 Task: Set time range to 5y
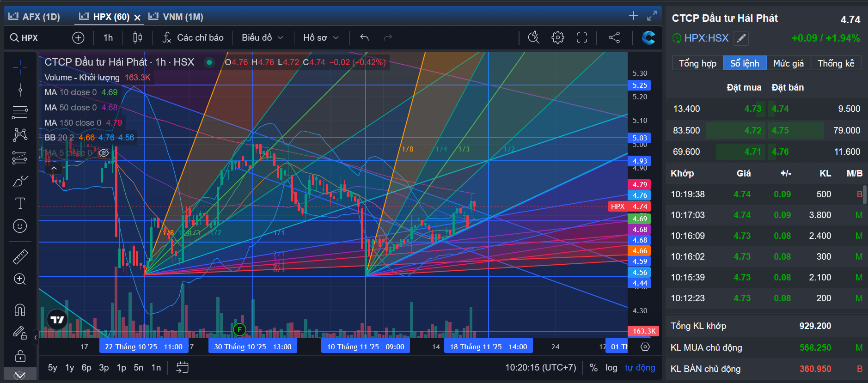[53, 368]
